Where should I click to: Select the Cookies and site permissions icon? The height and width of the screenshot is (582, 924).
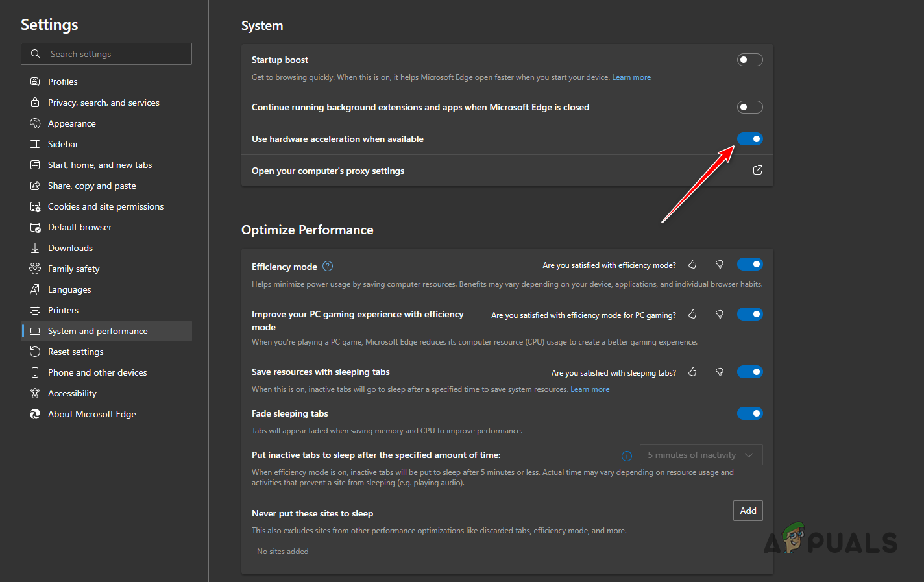(x=35, y=206)
